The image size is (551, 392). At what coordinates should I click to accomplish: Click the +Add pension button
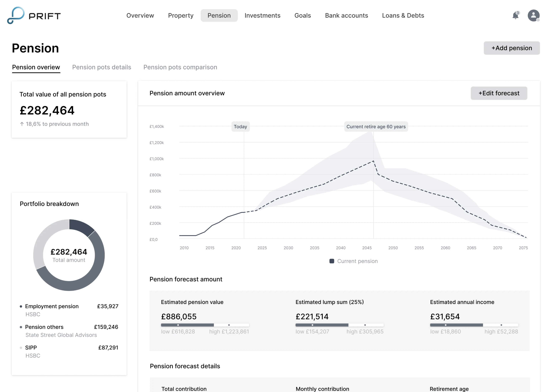512,48
